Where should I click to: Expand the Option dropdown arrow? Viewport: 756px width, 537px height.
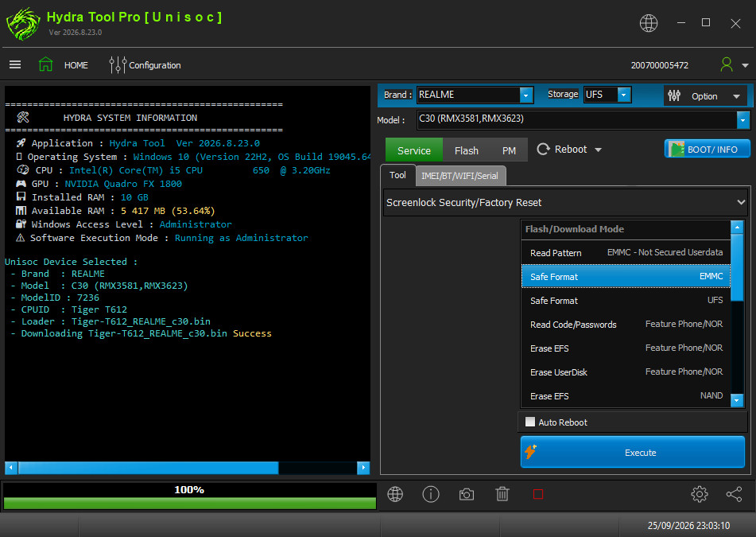pyautogui.click(x=736, y=96)
